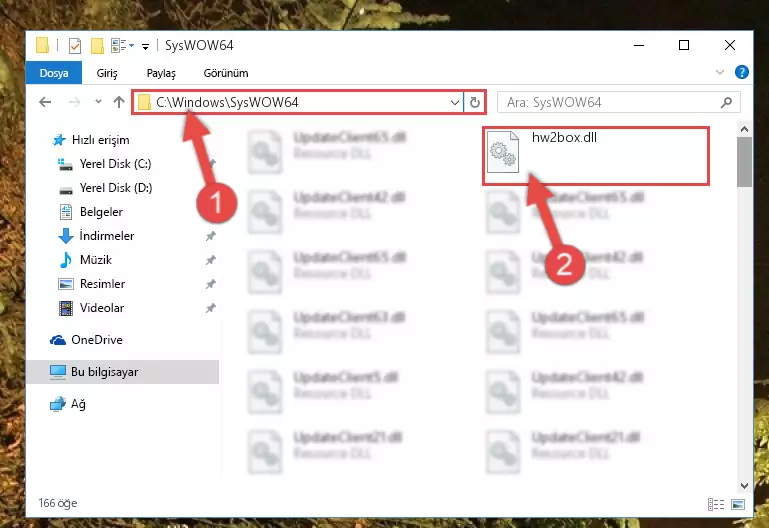Open the blue Help question mark icon
This screenshot has height=528, width=769.
point(742,73)
